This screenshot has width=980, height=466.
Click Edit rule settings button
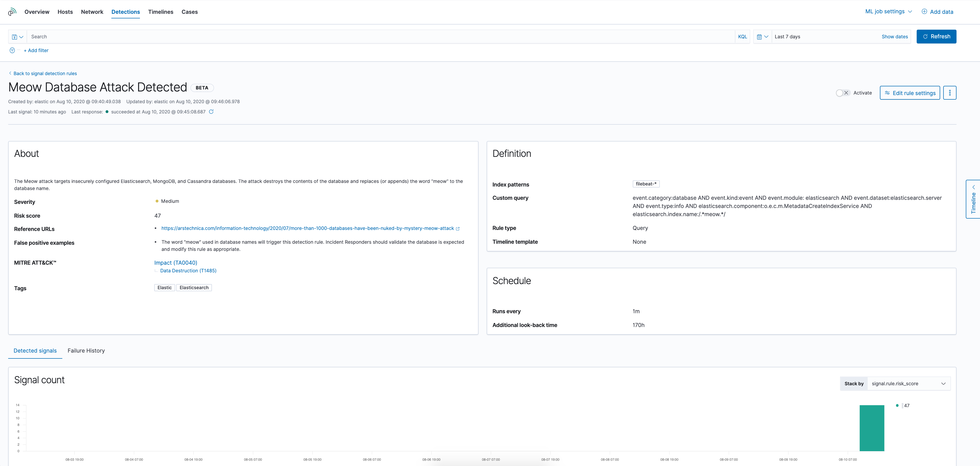[x=910, y=93]
